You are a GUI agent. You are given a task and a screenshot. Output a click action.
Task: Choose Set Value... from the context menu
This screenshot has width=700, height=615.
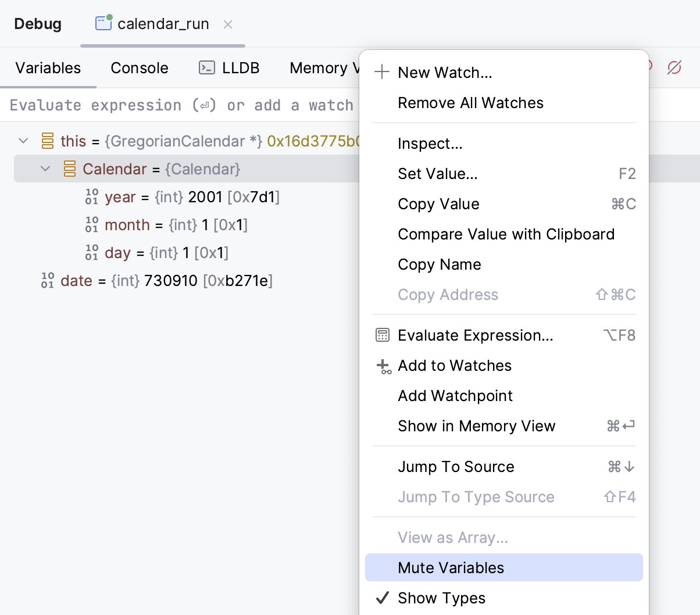437,174
